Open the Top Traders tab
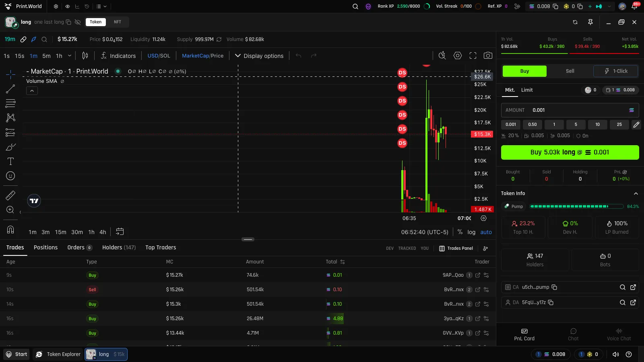Screen dimensions: 644x362 click(161, 247)
